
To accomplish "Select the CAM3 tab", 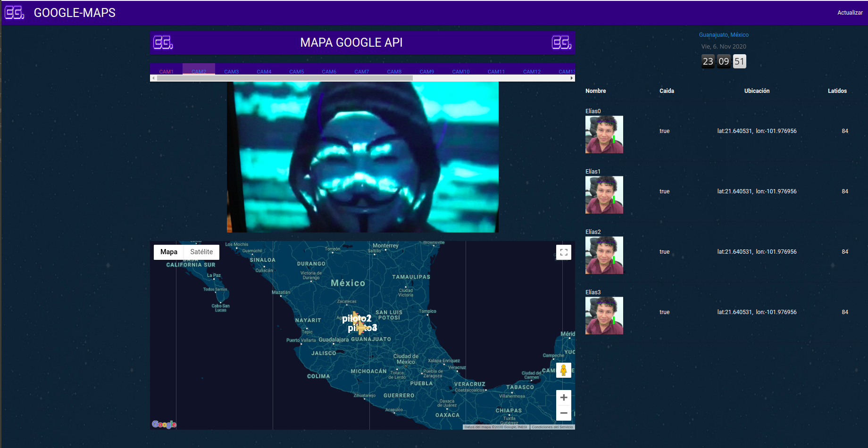I will click(x=231, y=69).
